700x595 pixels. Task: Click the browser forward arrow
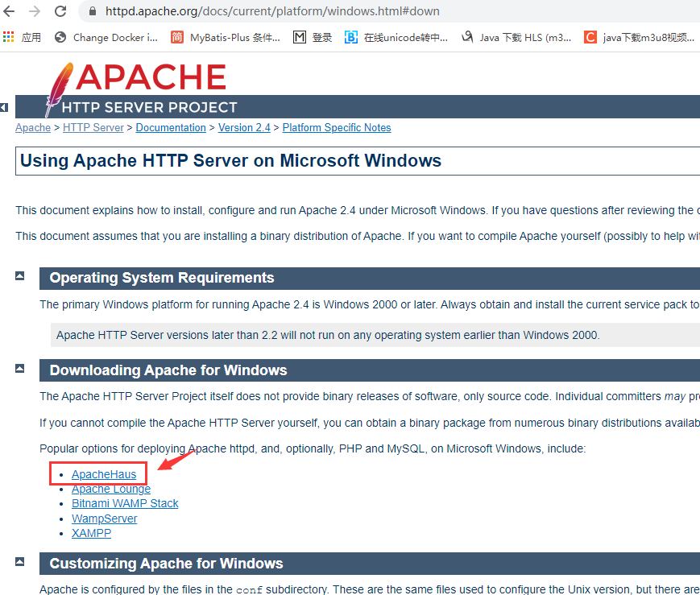point(35,11)
